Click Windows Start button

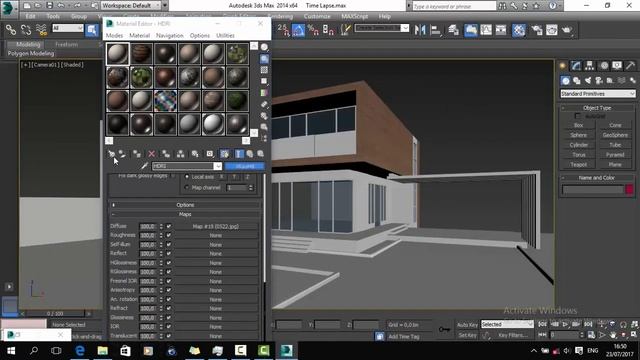(11, 351)
